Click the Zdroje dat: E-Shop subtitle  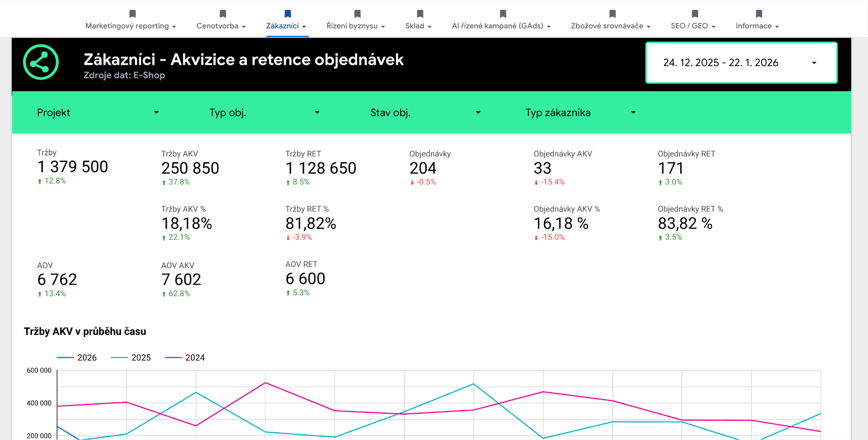click(124, 75)
